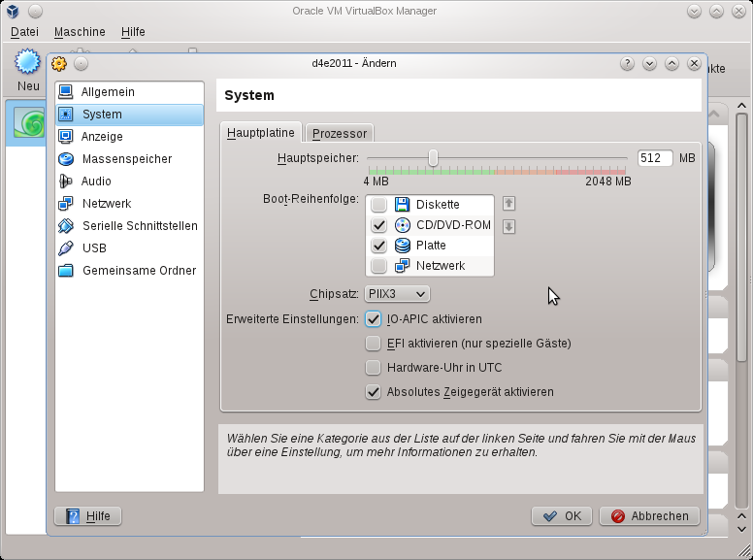The width and height of the screenshot is (753, 560).
Task: Select Allgemein category
Action: [130, 92]
